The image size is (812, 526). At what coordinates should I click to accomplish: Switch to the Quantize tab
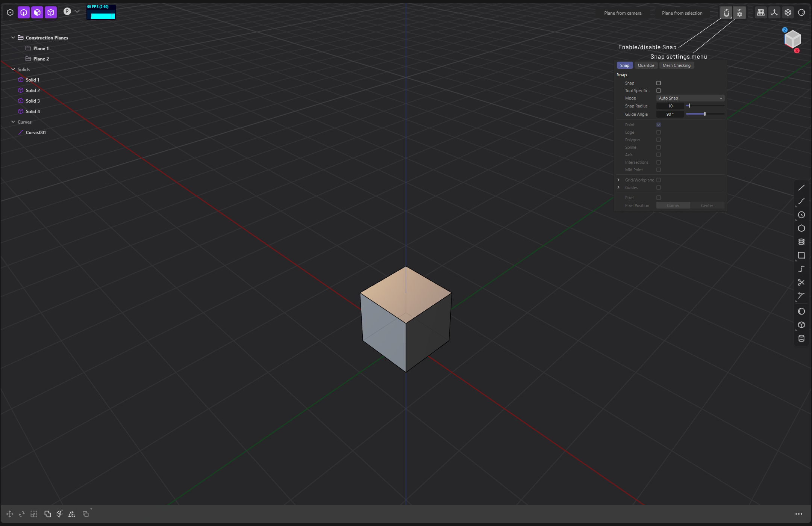point(646,65)
